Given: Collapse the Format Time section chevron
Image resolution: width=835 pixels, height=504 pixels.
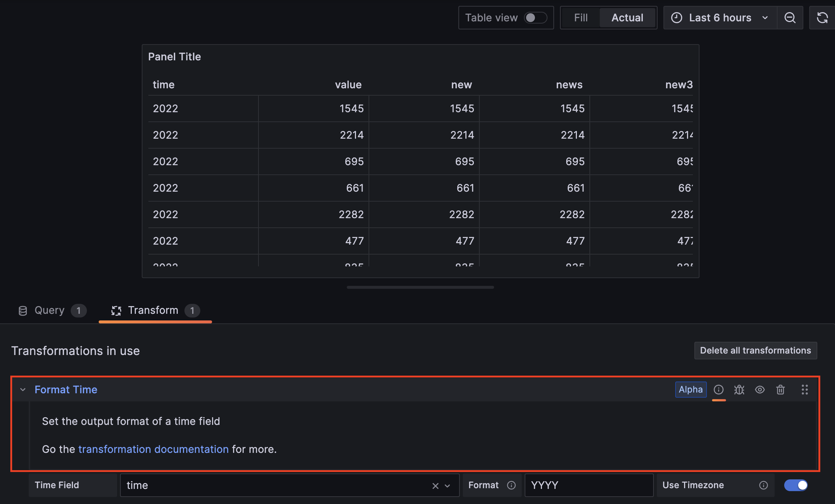Looking at the screenshot, I should click(22, 390).
